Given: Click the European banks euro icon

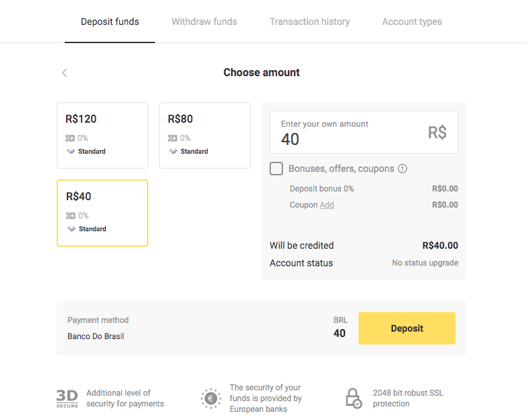Looking at the screenshot, I should (211, 398).
